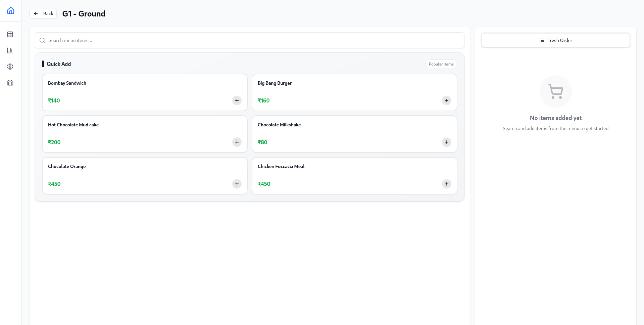Click the empty cart icon
Screen dimensions: 644x325
(556, 91)
